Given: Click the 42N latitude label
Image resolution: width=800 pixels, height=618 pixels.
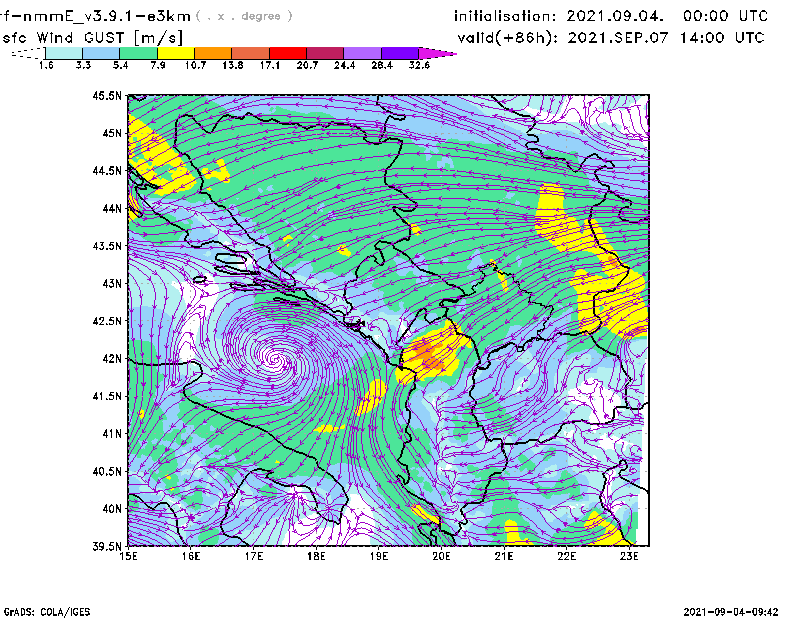Looking at the screenshot, I should [113, 359].
